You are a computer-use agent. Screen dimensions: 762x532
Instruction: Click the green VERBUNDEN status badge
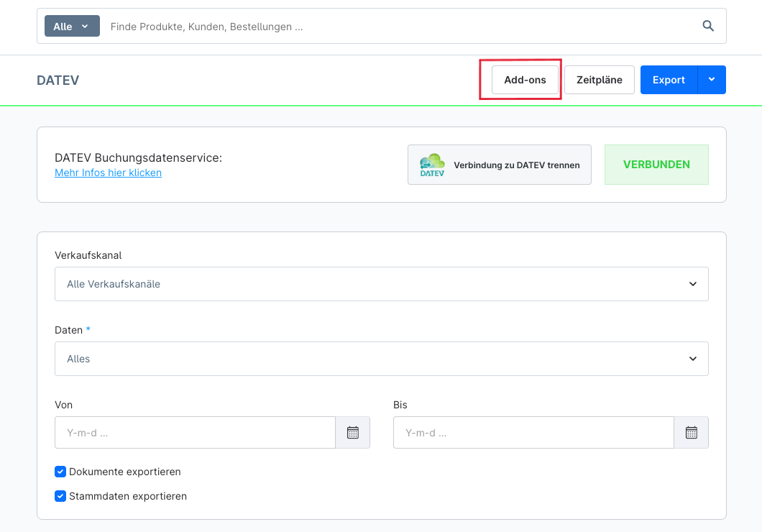pyautogui.click(x=656, y=165)
